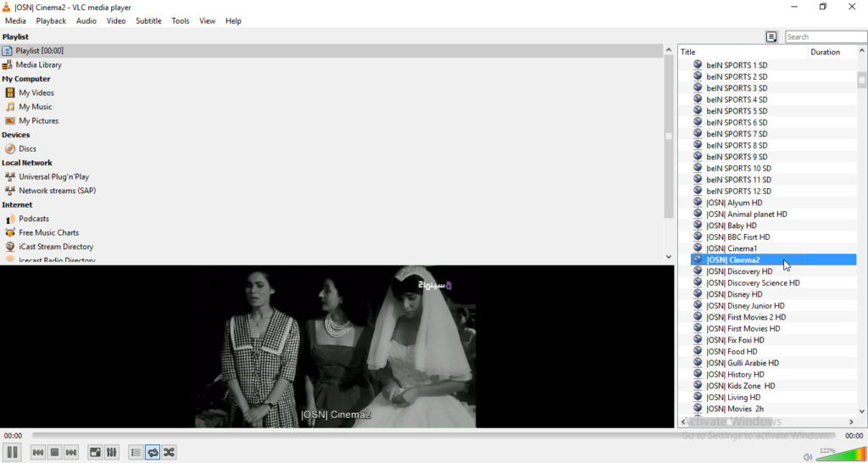This screenshot has width=868, height=463.
Task: Open the Media menu
Action: tap(15, 21)
